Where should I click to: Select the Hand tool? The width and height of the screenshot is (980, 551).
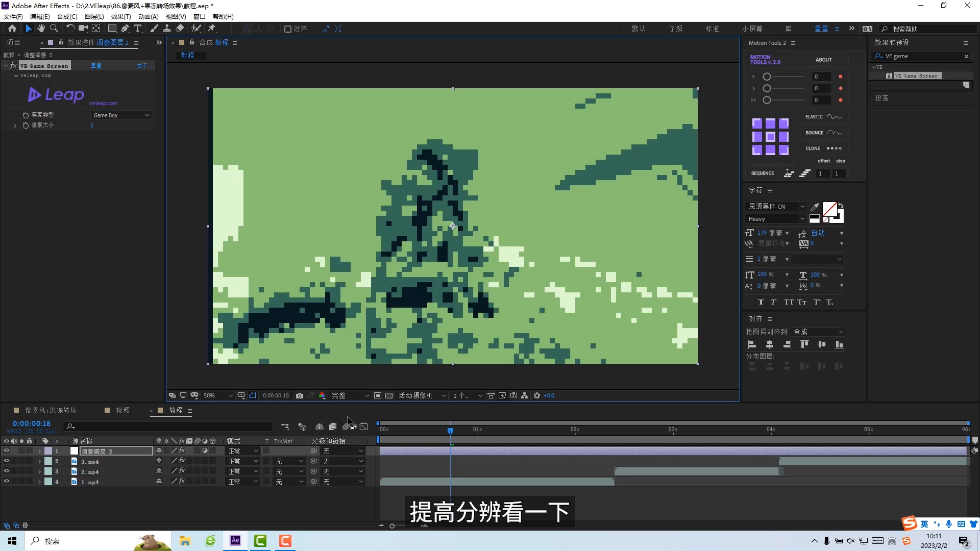(41, 29)
